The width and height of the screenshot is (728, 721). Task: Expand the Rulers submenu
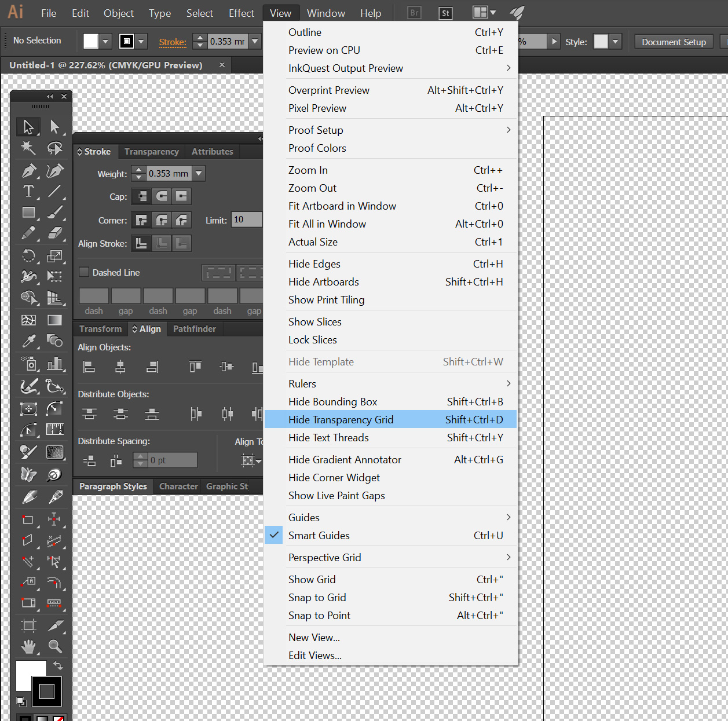point(390,384)
